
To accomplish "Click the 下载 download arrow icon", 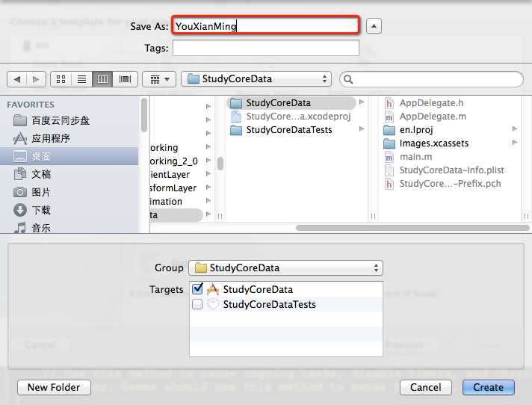I will point(20,210).
